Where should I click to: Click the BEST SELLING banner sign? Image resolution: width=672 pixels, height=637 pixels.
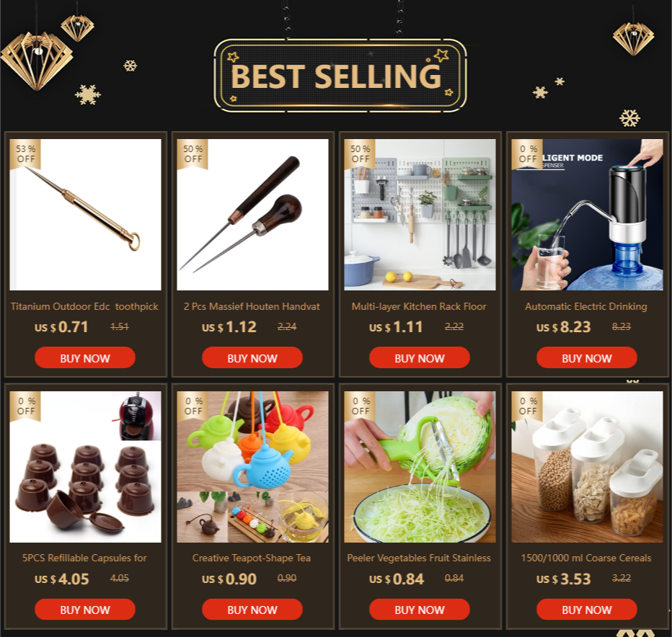tap(340, 76)
